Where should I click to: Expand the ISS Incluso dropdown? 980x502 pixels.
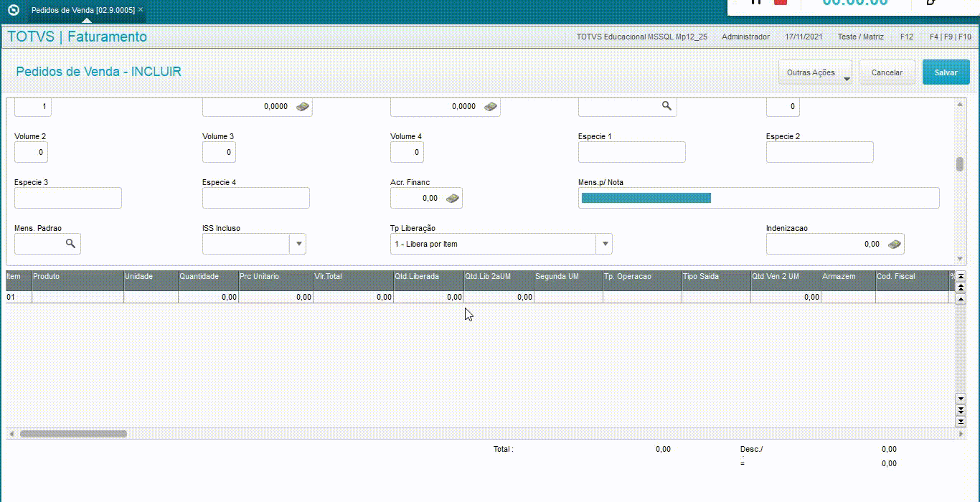(298, 244)
